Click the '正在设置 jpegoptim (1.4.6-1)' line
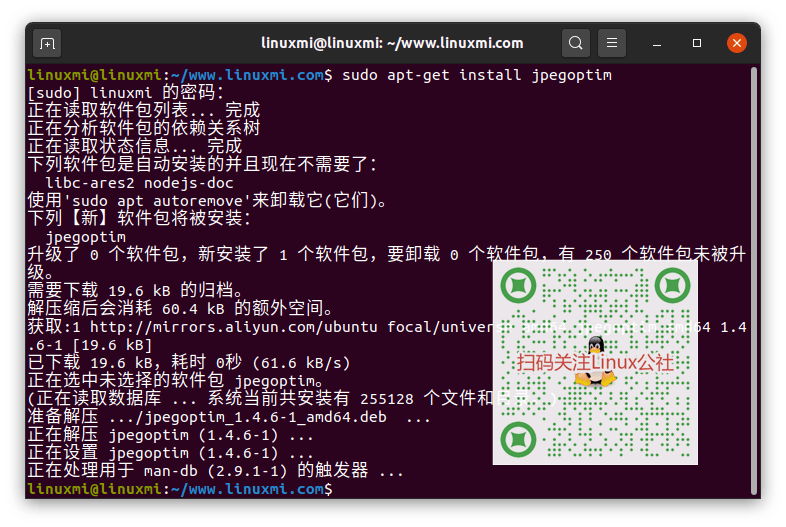 tap(170, 453)
